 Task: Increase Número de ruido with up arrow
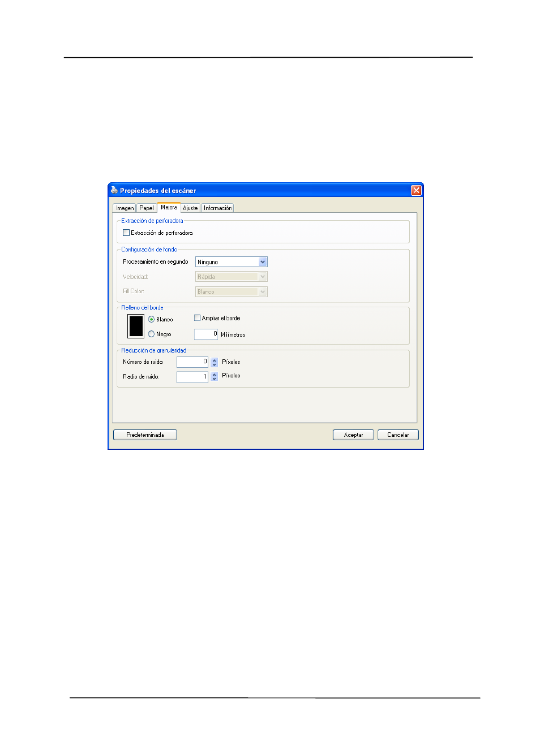point(215,359)
